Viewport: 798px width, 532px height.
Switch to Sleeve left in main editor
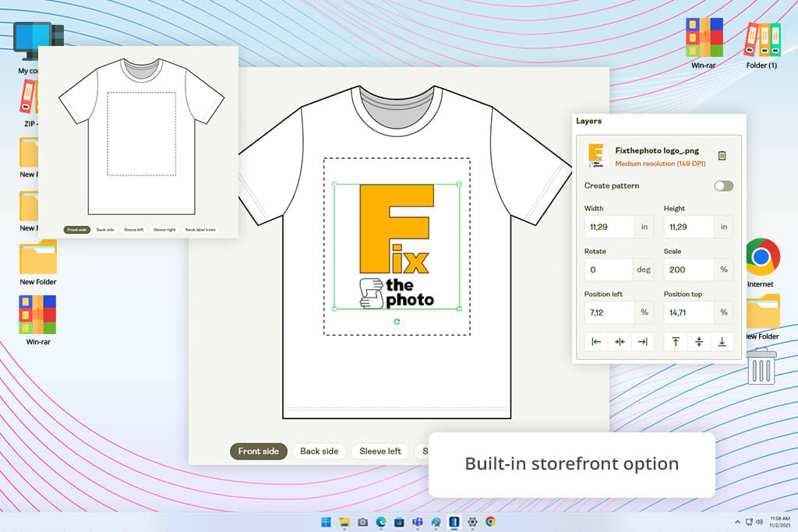tap(380, 451)
